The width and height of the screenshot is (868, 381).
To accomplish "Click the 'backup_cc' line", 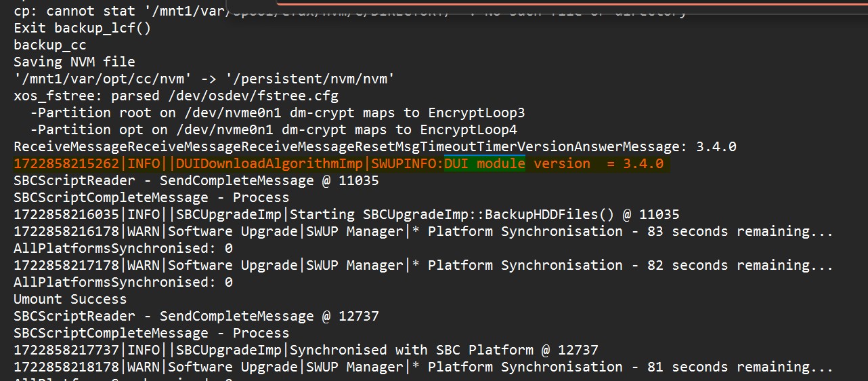I will (50, 45).
